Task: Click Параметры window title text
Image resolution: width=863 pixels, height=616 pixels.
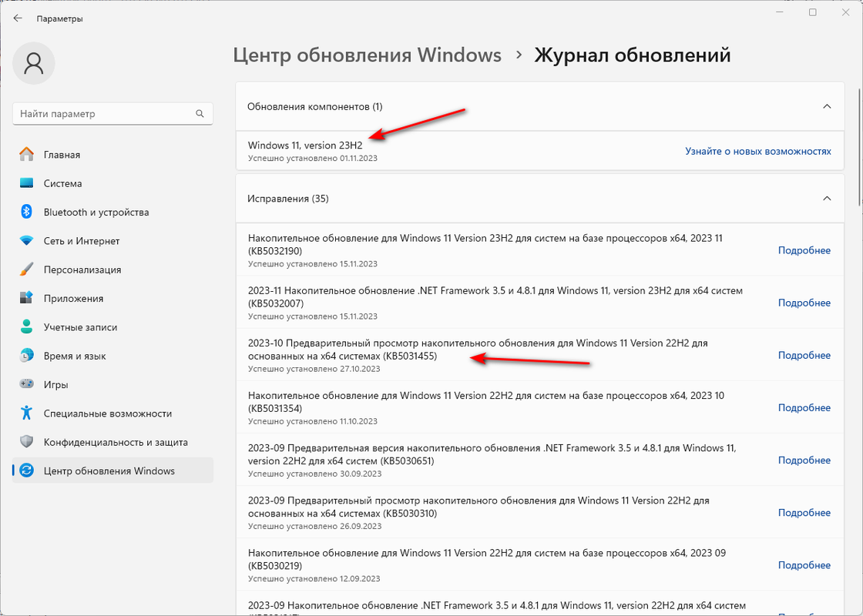Action: coord(59,18)
